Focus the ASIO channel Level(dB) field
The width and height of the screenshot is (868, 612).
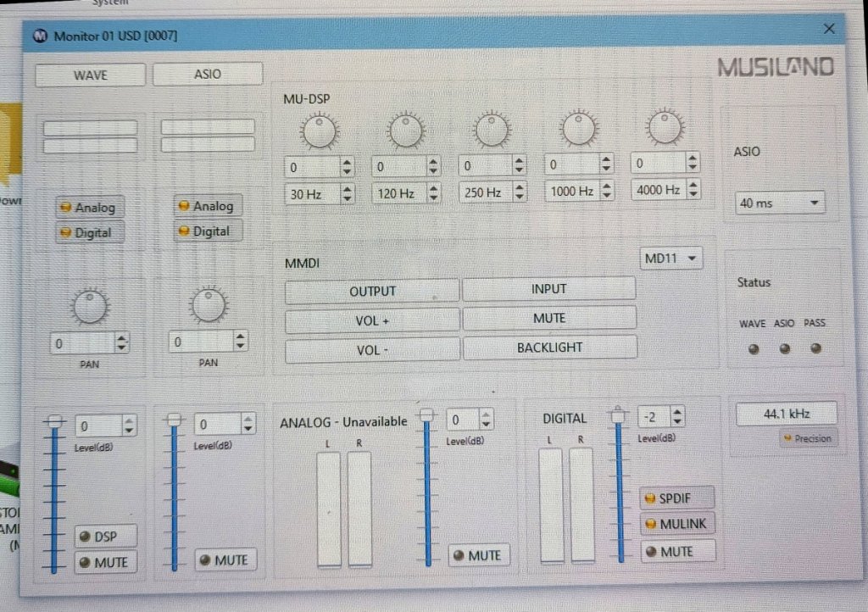(x=218, y=425)
